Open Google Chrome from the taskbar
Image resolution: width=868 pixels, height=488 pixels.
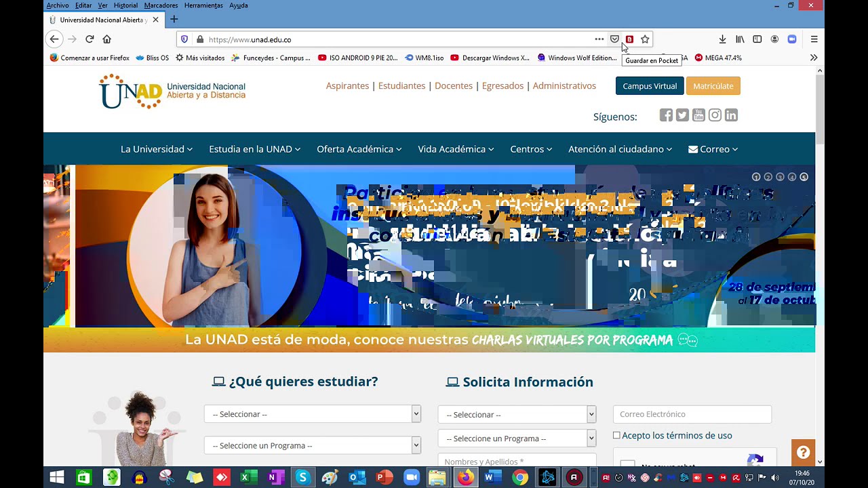coord(520,478)
